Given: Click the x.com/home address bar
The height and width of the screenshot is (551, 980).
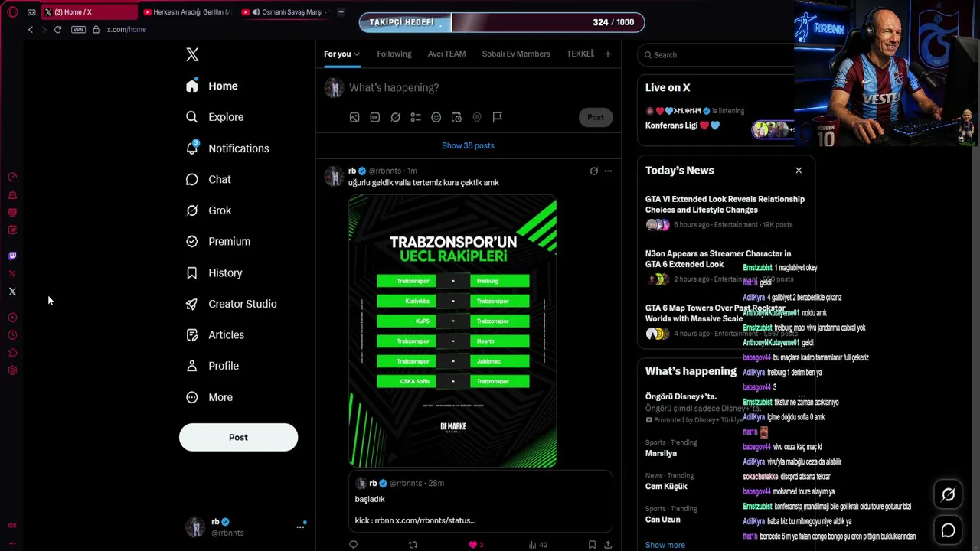Looking at the screenshot, I should [x=126, y=30].
